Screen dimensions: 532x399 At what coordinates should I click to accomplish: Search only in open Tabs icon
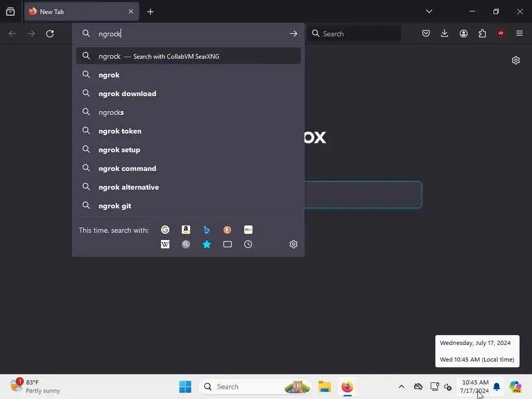click(x=228, y=244)
